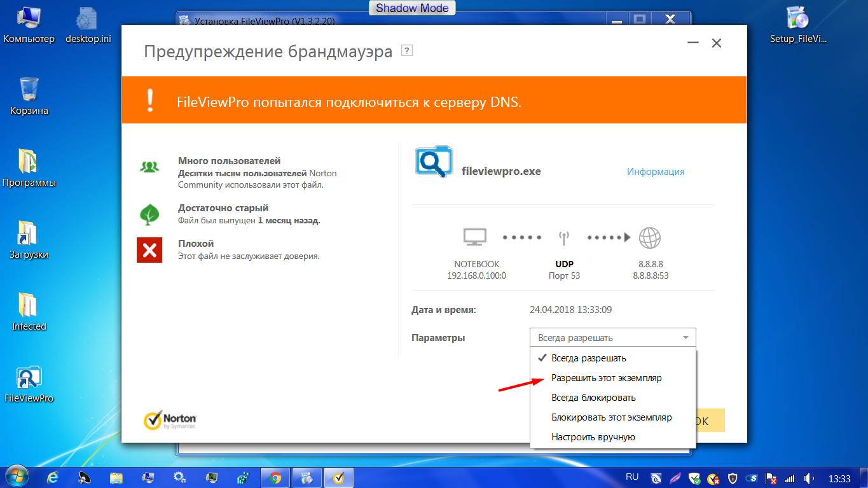Click the Action Center flag tray icon
This screenshot has height=488, width=868.
click(x=771, y=478)
